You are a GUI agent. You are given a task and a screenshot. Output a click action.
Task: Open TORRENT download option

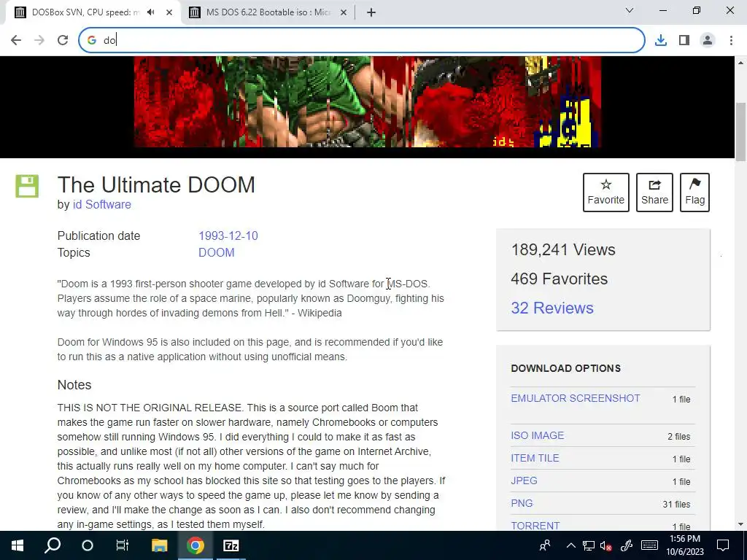[x=535, y=526]
